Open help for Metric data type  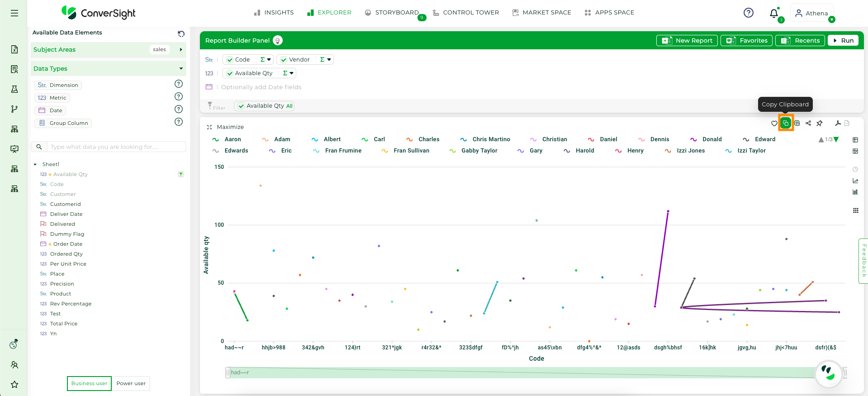pyautogui.click(x=179, y=96)
